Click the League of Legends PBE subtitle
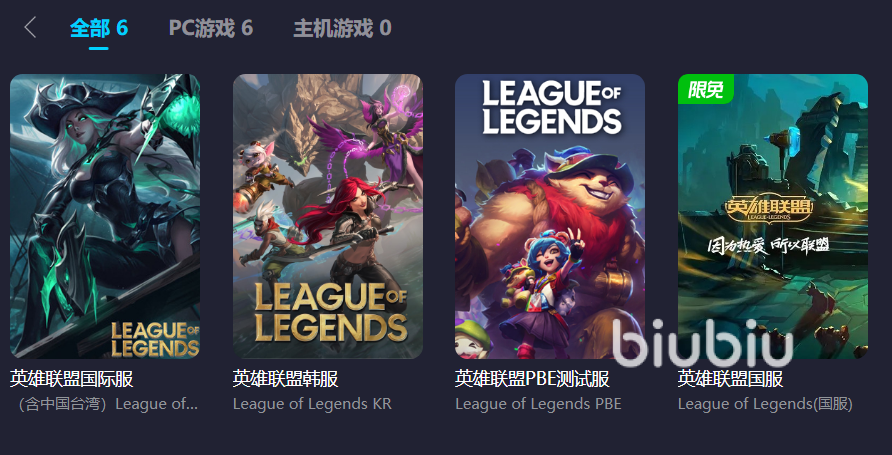 [x=538, y=404]
